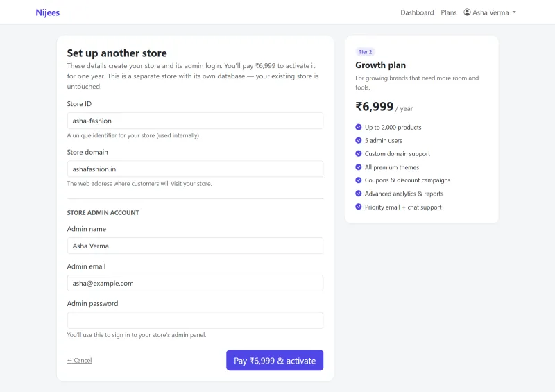Click text 'A unique identifier for your store'
Screen dimensions: 555x392
[x=134, y=135]
